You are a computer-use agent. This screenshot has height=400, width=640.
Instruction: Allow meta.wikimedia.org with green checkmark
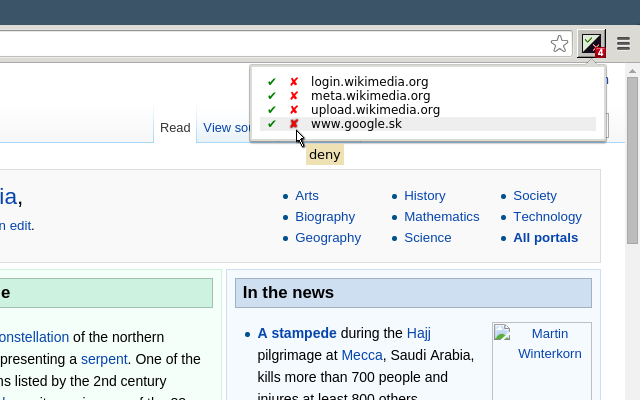pos(272,96)
